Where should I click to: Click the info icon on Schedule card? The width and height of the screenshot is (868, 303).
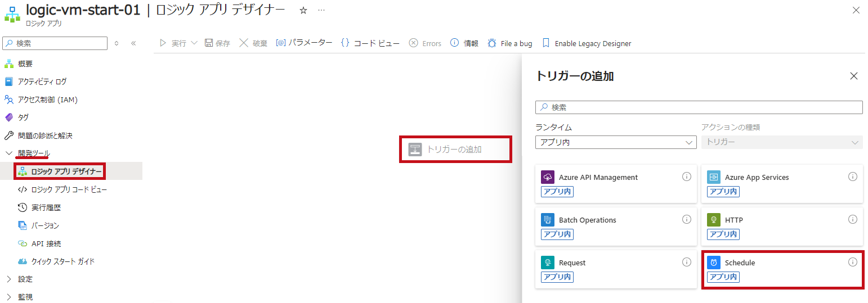tap(853, 262)
